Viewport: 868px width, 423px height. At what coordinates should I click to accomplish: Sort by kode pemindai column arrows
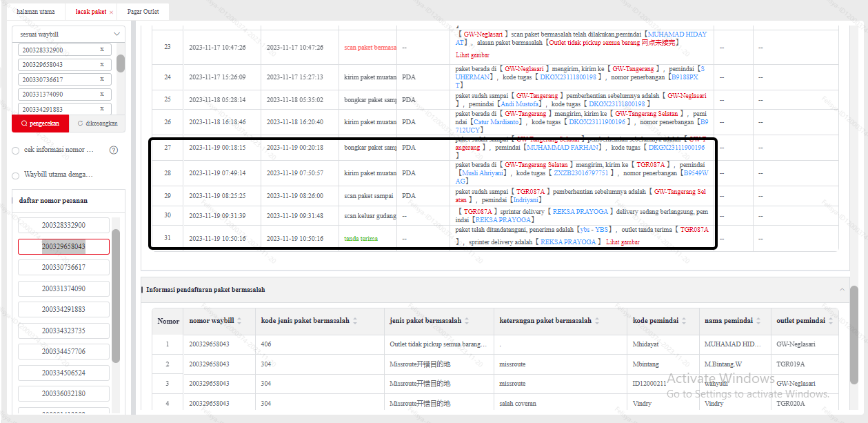[x=685, y=321]
